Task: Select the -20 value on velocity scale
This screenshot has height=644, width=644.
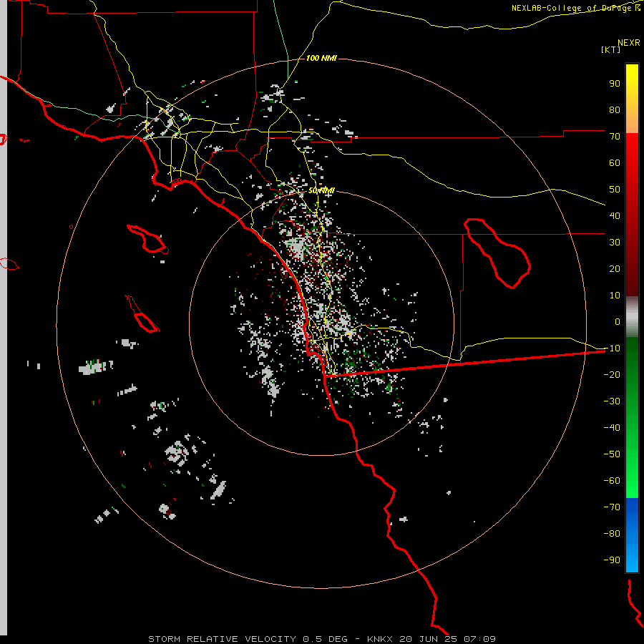Action: pyautogui.click(x=612, y=374)
